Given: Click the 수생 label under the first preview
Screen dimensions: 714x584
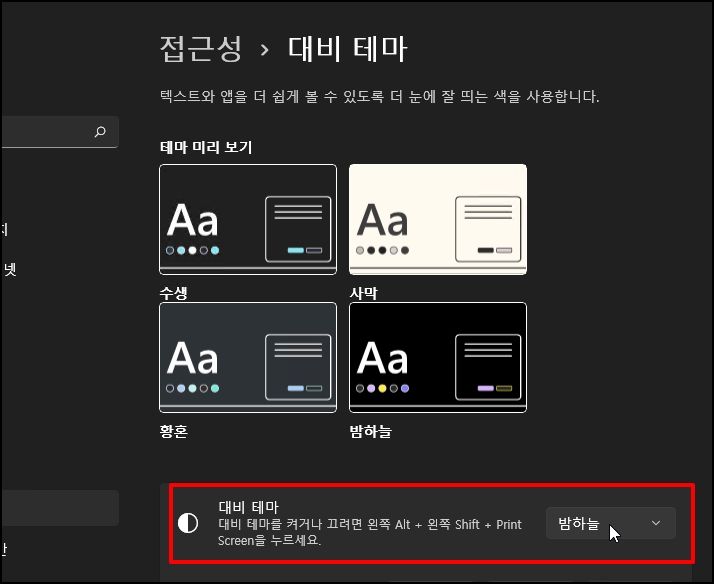Looking at the screenshot, I should pyautogui.click(x=173, y=293).
